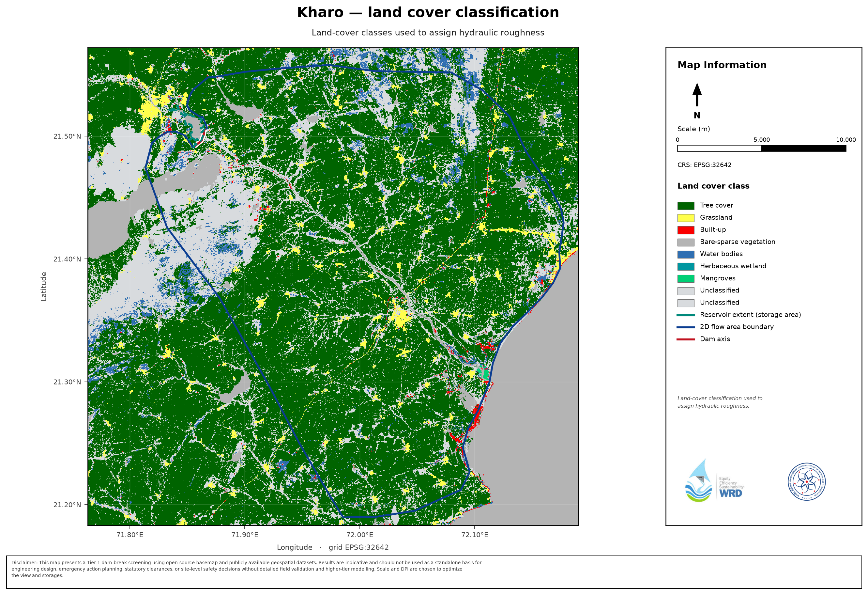Click the '21.50°N' latitude tick label
The image size is (868, 595).
point(67,136)
